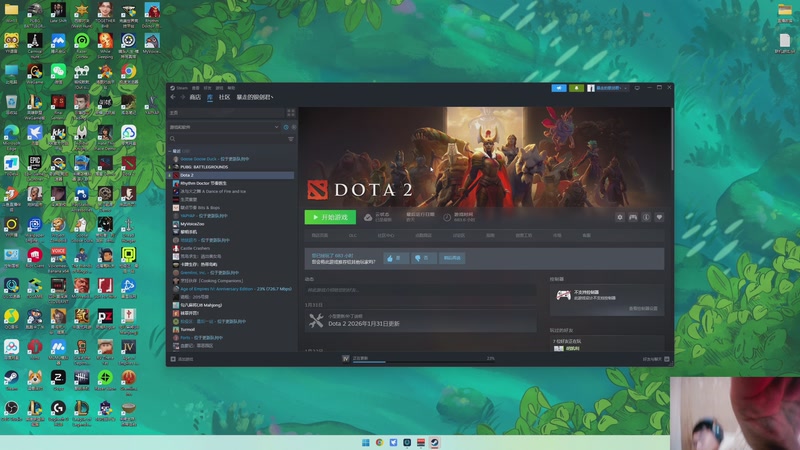Open WeChat desktop icon
800x450 pixels.
click(58, 74)
